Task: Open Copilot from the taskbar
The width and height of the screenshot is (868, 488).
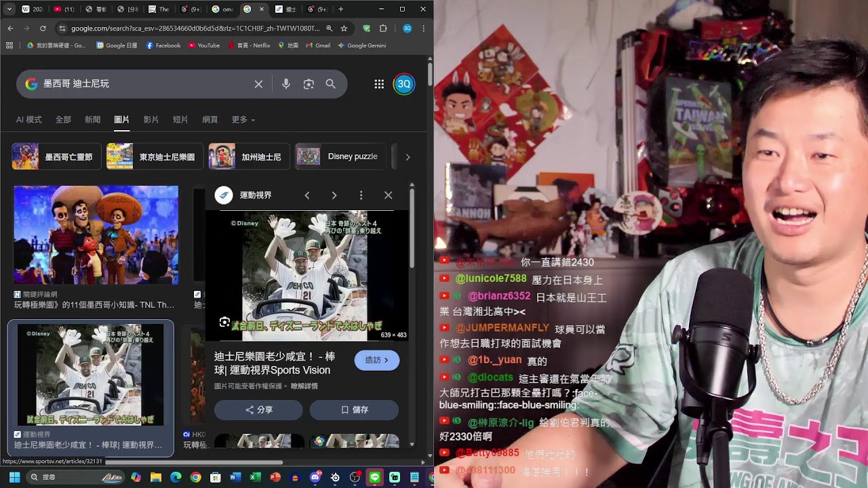Action: coord(136,477)
